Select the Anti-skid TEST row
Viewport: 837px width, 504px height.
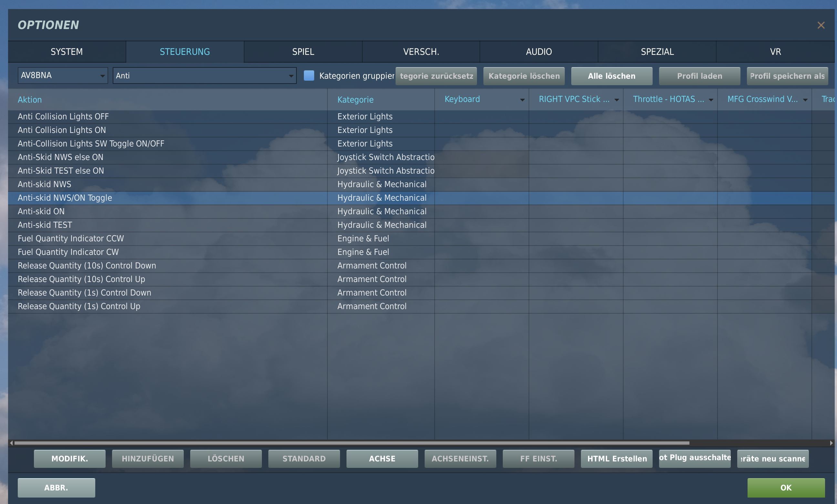click(x=421, y=225)
